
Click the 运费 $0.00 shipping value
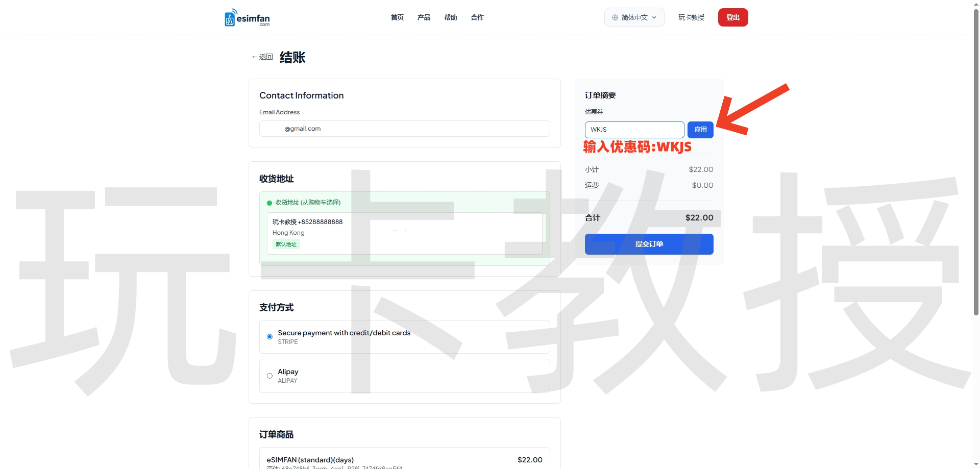[x=702, y=185]
